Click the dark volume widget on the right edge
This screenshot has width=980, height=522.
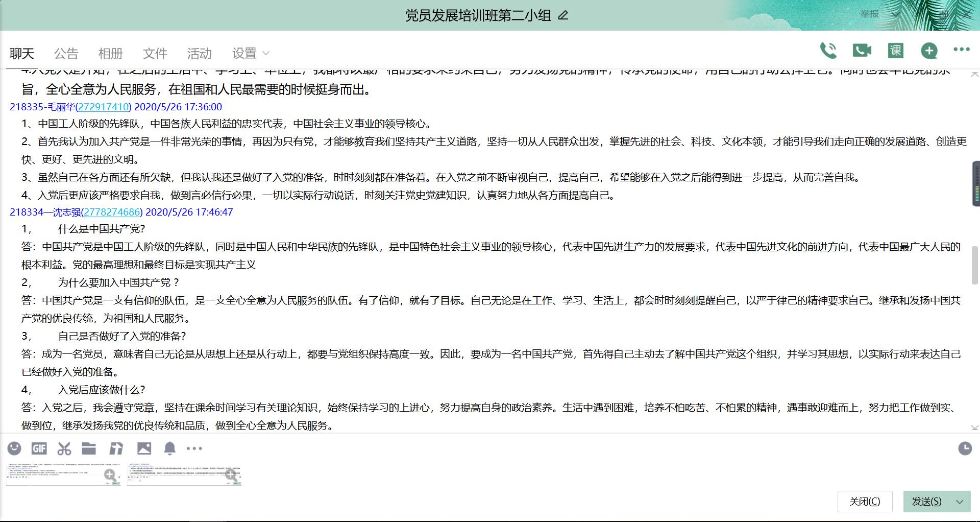pyautogui.click(x=975, y=183)
